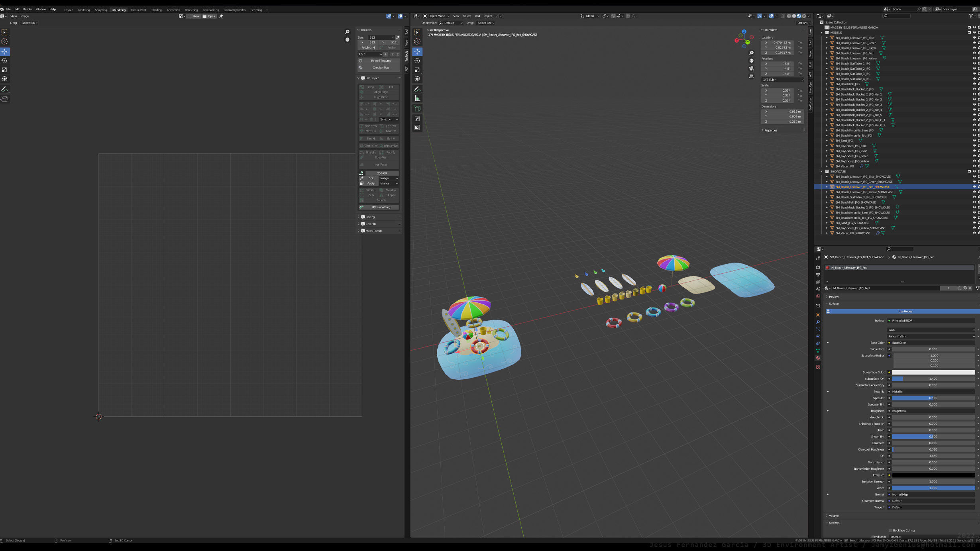Select the Measure tool in 3D viewport
This screenshot has height=551, width=980.
(417, 98)
